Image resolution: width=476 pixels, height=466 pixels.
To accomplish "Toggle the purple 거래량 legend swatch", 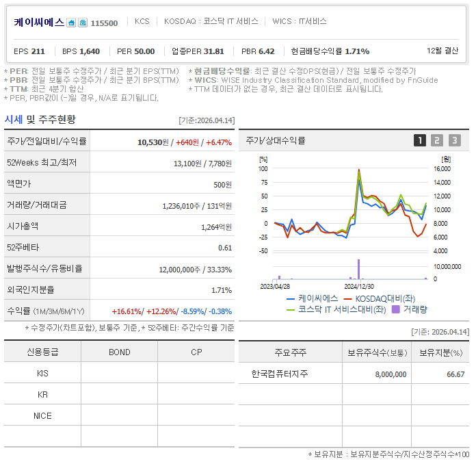I will coord(396,309).
